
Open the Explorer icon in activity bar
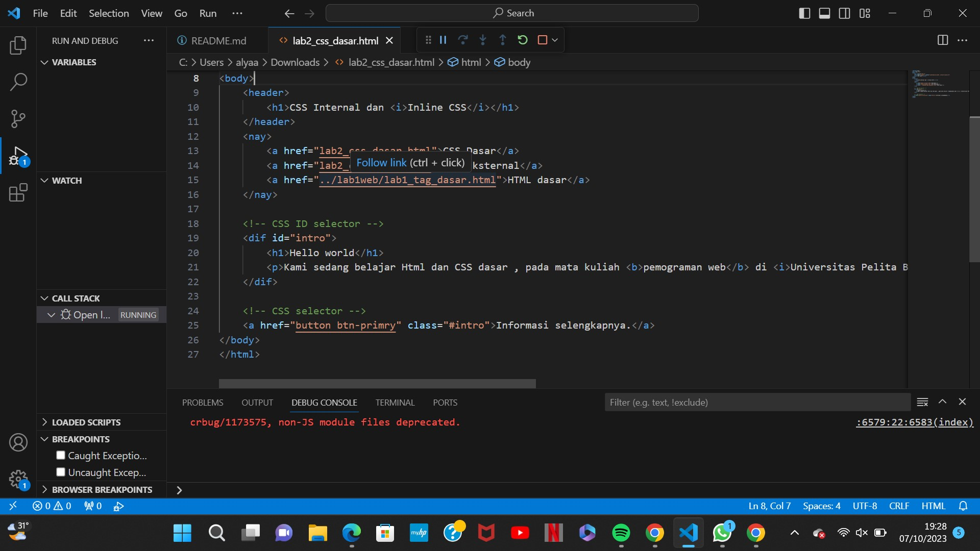coord(18,45)
